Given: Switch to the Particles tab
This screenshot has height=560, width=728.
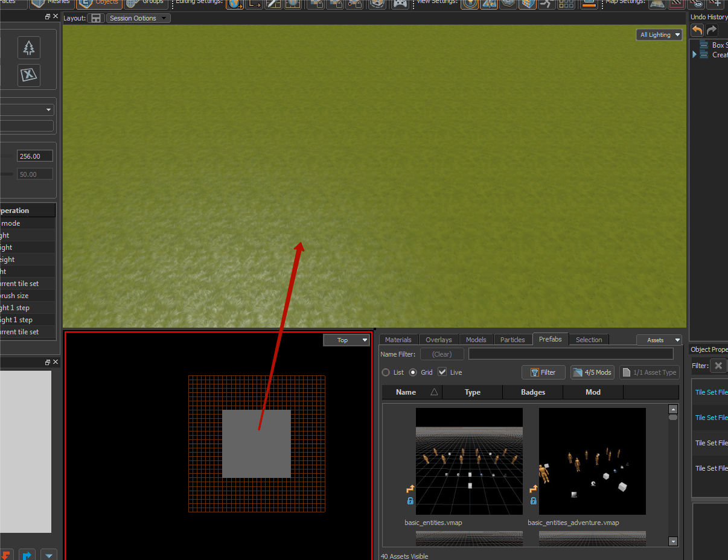Looking at the screenshot, I should tap(512, 340).
